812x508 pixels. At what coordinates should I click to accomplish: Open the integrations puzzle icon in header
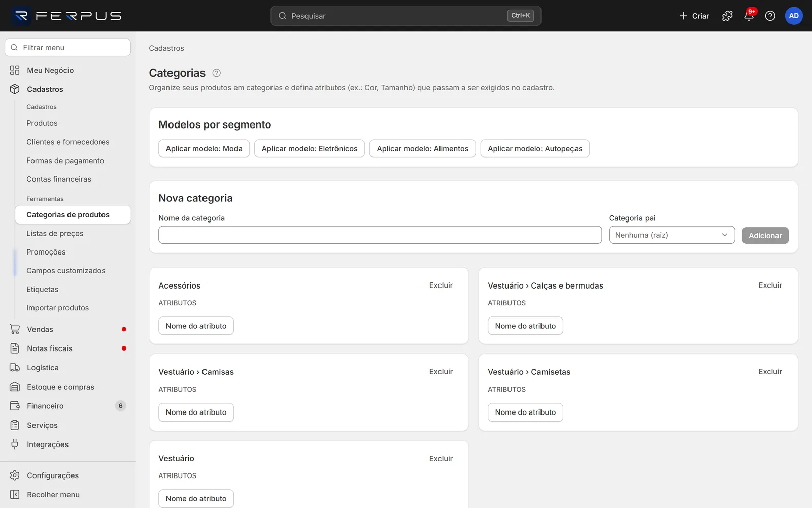tap(727, 16)
